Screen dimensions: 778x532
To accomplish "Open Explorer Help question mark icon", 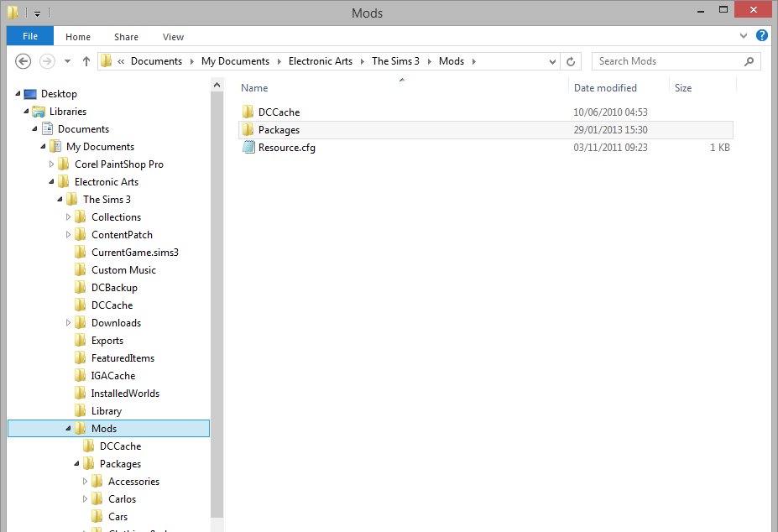I will 761,36.
